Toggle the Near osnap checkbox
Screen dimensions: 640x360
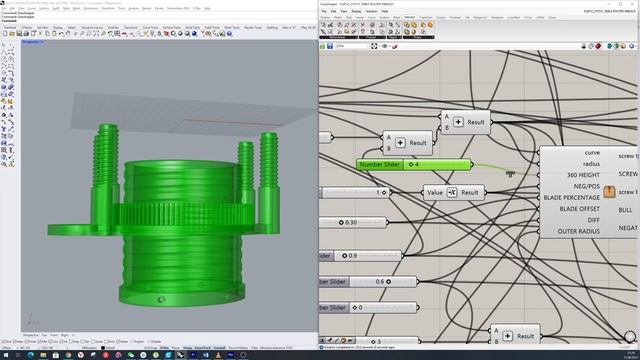(15, 341)
